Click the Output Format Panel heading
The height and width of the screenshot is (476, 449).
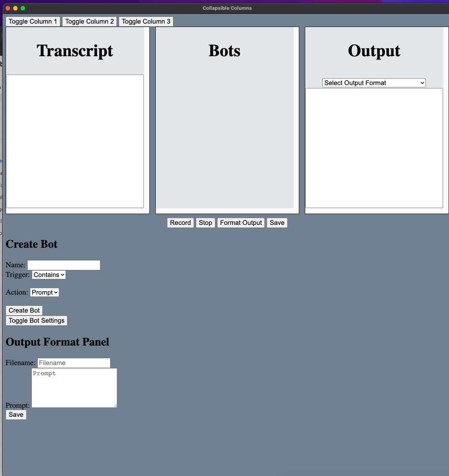57,342
